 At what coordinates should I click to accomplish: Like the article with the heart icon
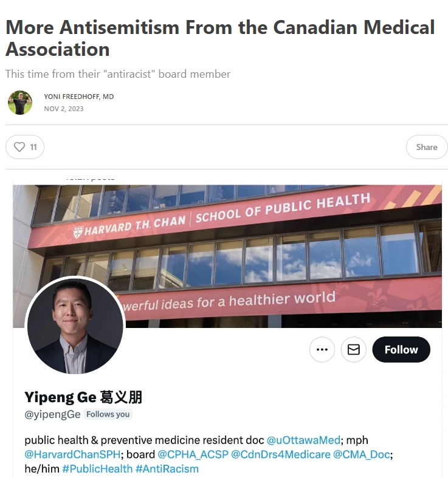[x=25, y=147]
